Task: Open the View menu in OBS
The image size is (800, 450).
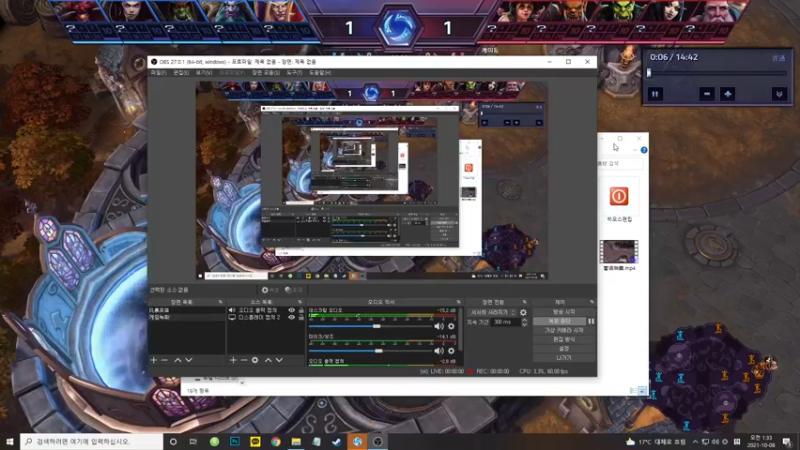Action: tap(204, 73)
